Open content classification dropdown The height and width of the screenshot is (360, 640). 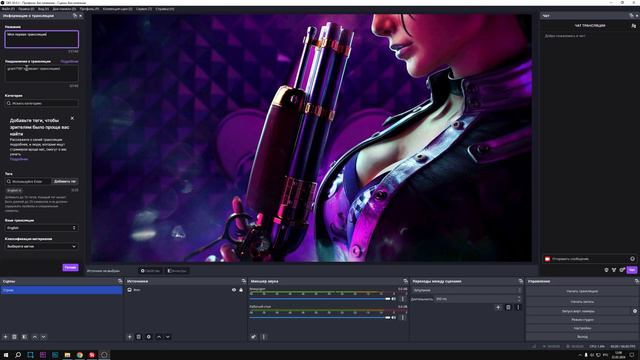click(41, 247)
